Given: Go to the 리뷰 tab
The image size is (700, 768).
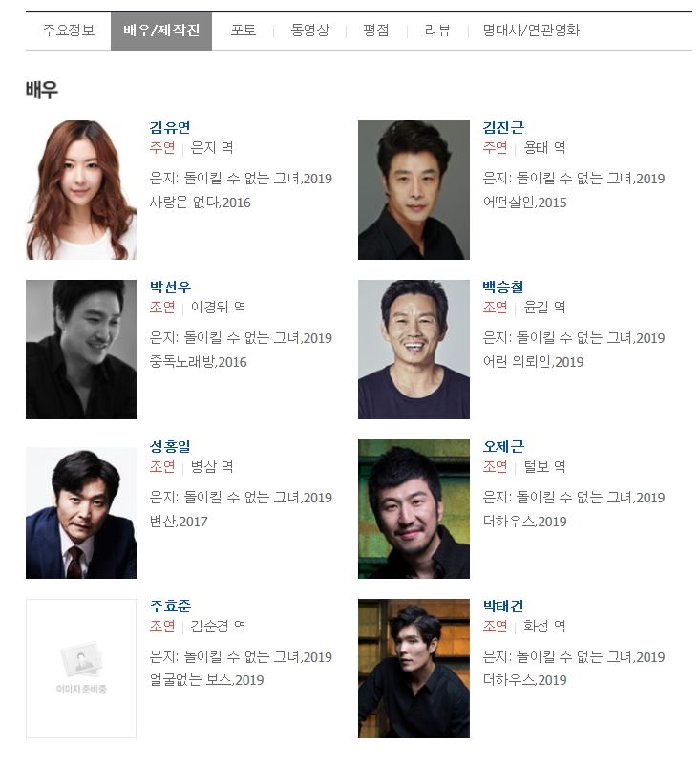Looking at the screenshot, I should [x=437, y=31].
